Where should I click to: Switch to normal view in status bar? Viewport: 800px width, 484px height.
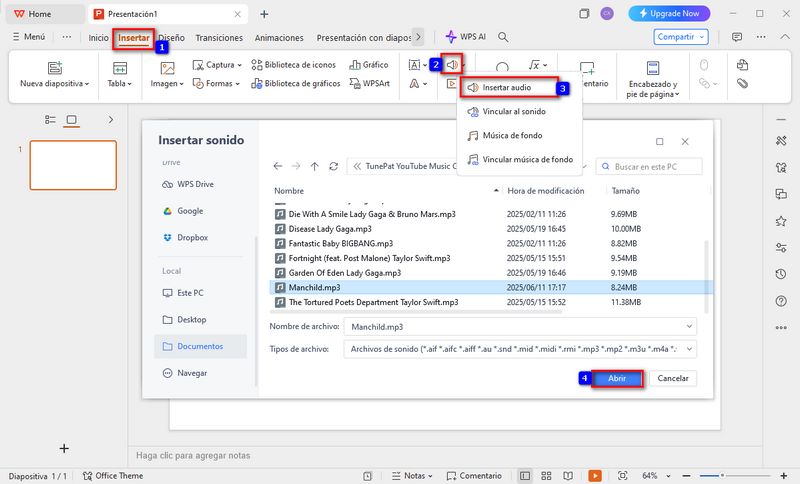(x=524, y=475)
